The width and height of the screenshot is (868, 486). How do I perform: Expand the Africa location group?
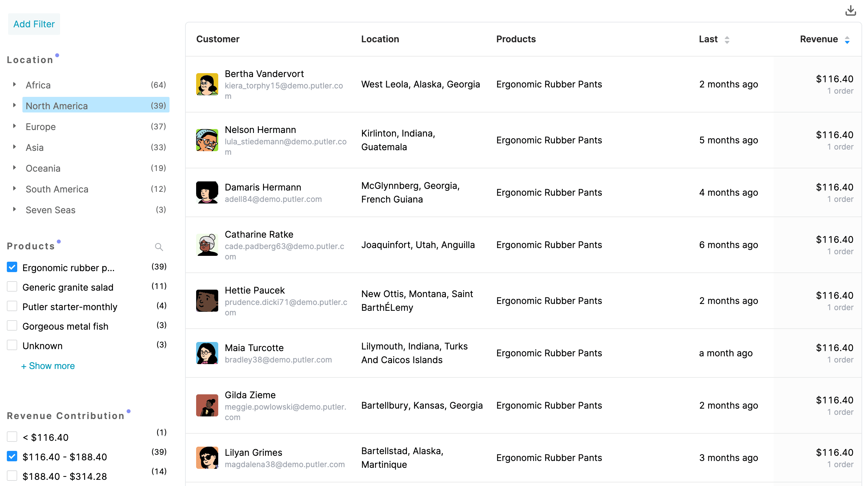14,84
